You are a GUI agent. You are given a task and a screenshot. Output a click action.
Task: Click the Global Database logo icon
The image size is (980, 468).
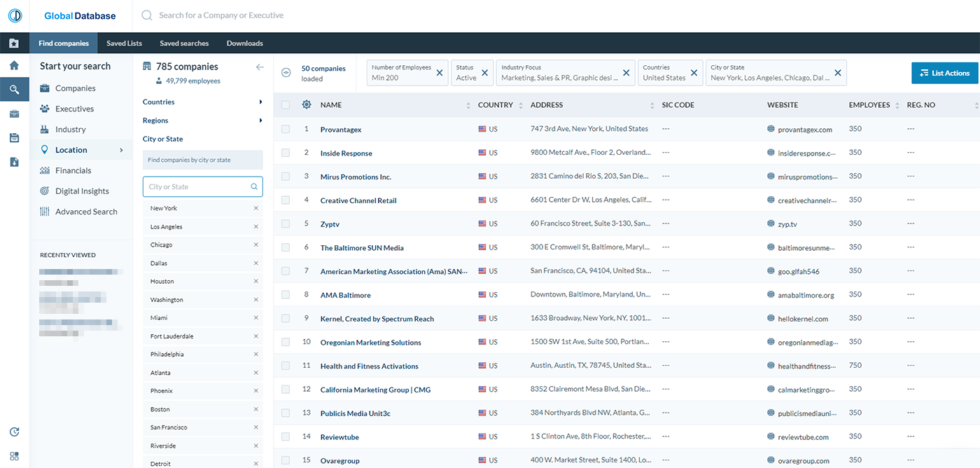click(x=15, y=15)
